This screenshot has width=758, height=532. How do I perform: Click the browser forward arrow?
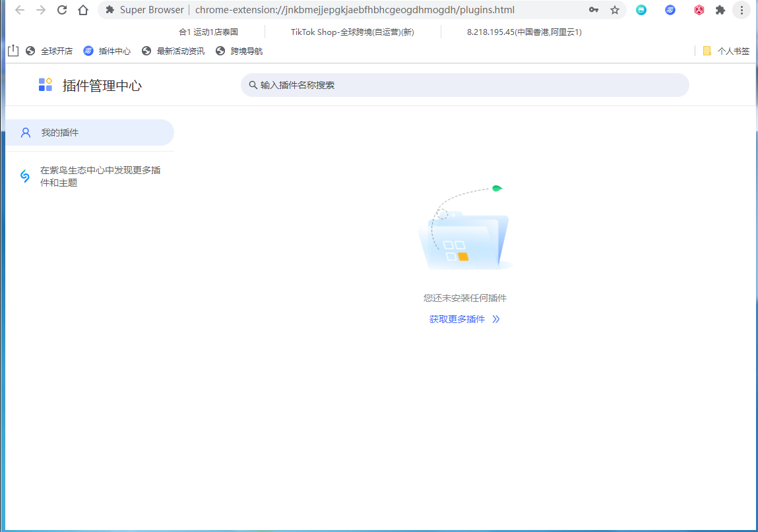point(41,10)
